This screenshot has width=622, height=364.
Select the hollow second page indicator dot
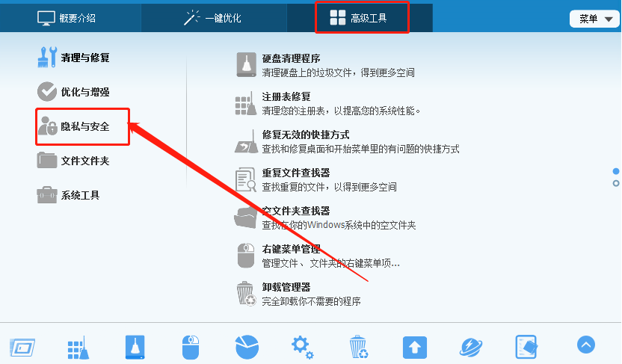pos(616,184)
